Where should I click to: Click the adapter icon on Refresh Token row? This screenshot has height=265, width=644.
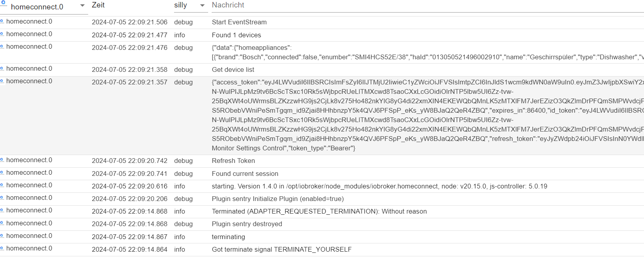[x=2, y=160]
